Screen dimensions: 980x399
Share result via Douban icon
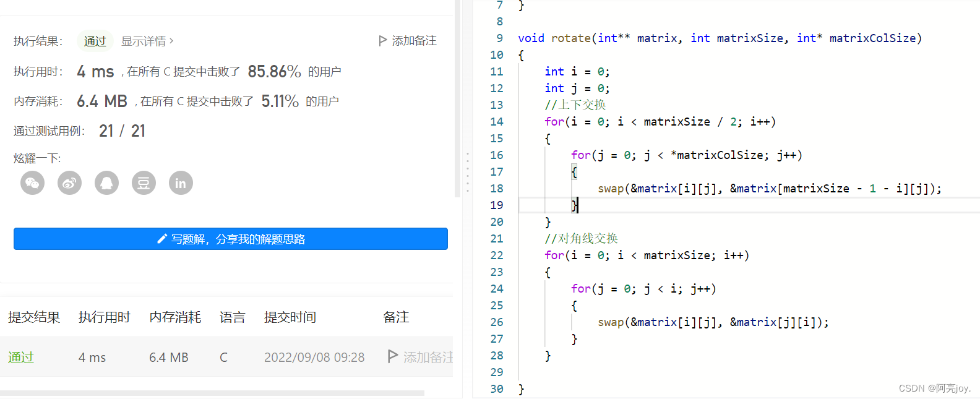[144, 183]
